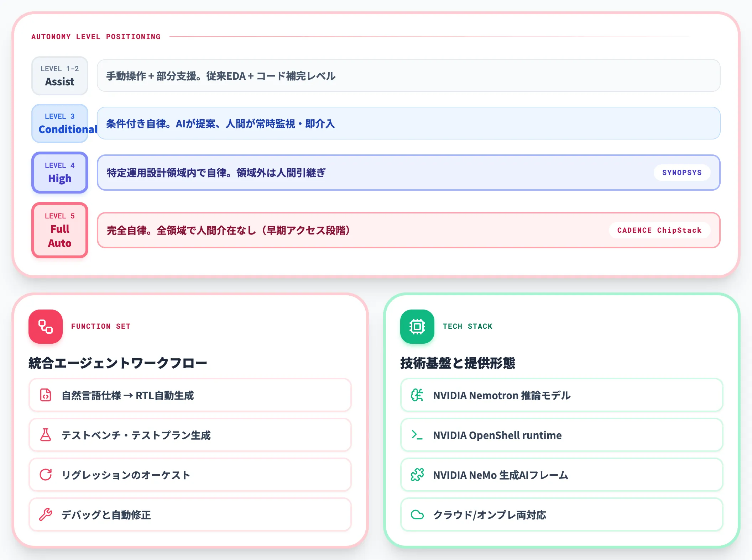The image size is (752, 560).
Task: Click the wrench icon beside デバッグと自動修正
Action: 46,515
